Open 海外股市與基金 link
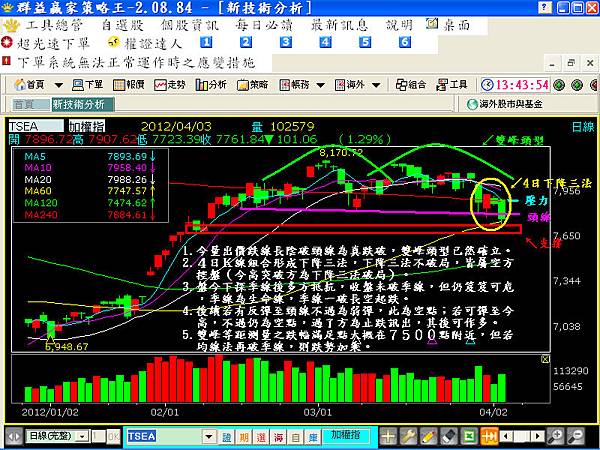 tap(505, 104)
